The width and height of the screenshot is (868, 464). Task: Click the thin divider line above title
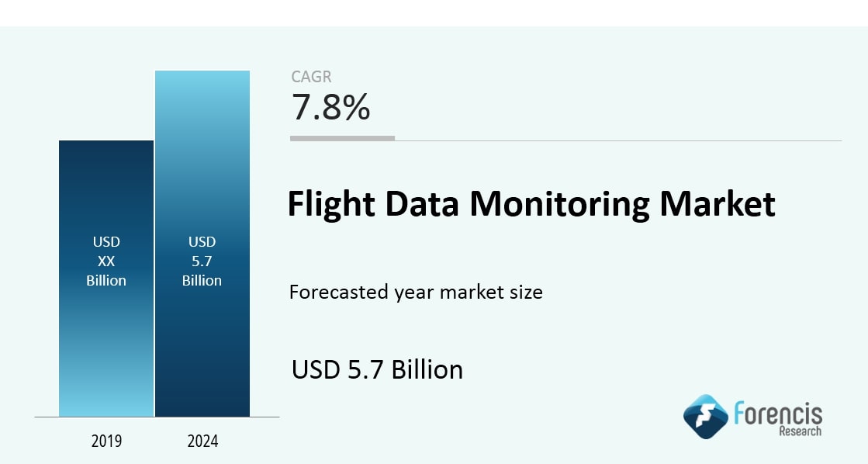click(621, 140)
